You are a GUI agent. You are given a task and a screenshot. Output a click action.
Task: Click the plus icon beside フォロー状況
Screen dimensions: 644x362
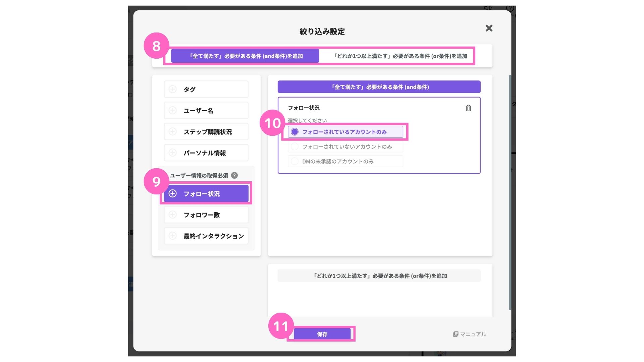pos(173,193)
